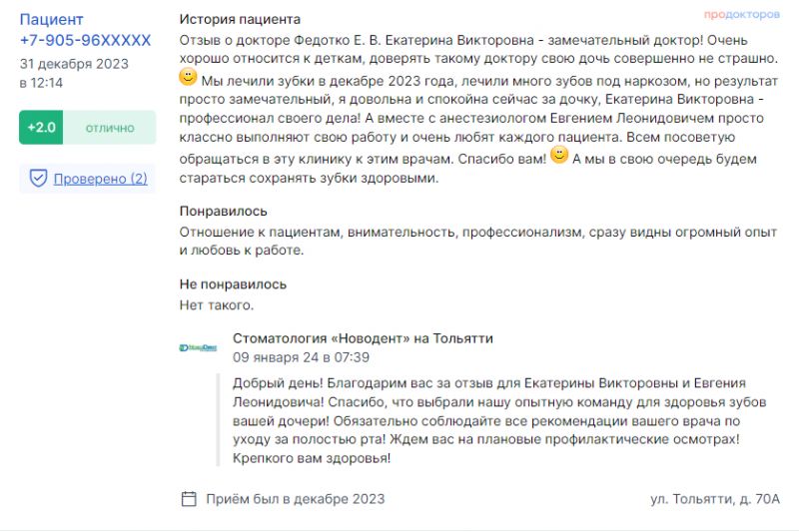Click the +2.0 rating badge
This screenshot has width=799, height=532.
point(41,128)
